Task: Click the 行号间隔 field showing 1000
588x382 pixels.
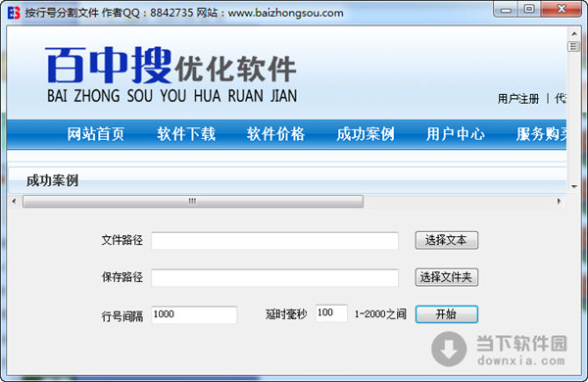Action: click(194, 314)
